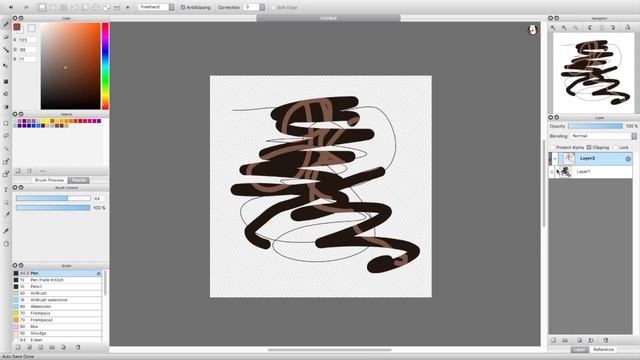Viewport: 640px width, 360px height.
Task: Enable the layer Lock checkbox
Action: (x=615, y=147)
